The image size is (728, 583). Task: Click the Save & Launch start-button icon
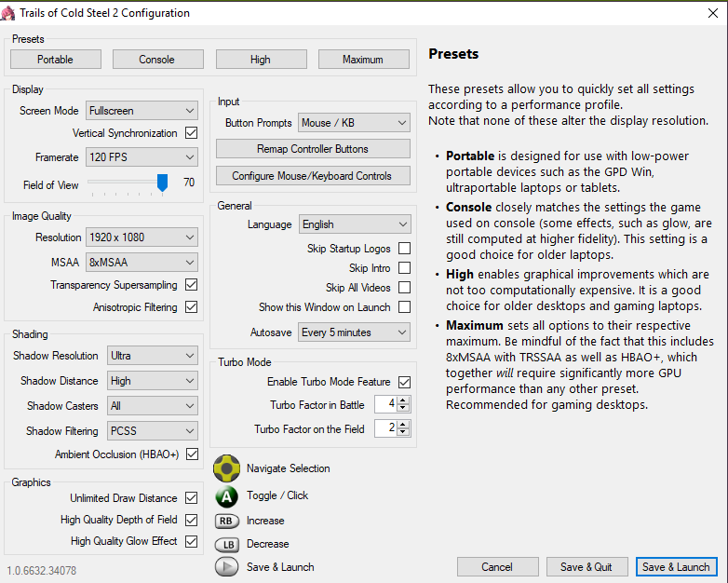coord(227,566)
